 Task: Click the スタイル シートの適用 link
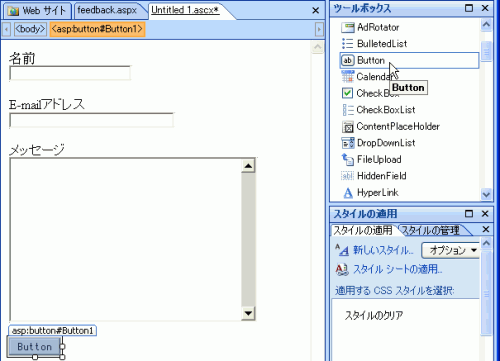pos(398,269)
